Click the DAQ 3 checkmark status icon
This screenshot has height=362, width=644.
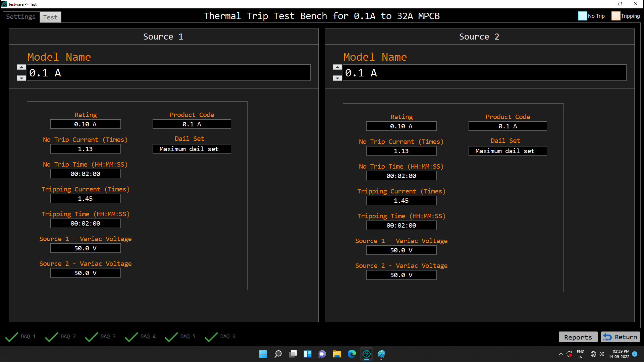tap(92, 337)
